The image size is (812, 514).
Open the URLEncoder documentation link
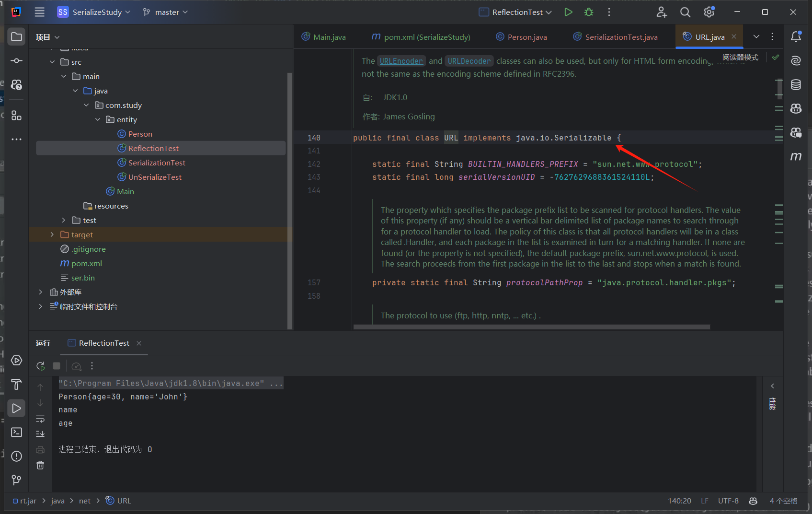(401, 61)
